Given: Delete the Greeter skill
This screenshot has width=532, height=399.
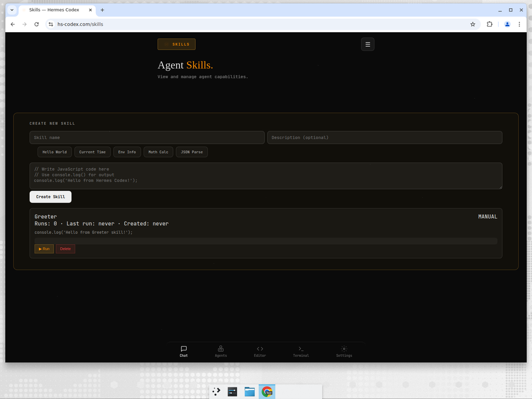Looking at the screenshot, I should point(65,249).
